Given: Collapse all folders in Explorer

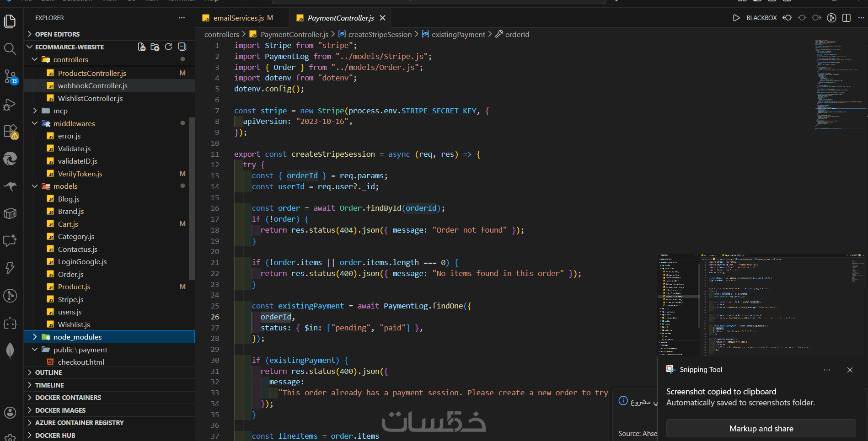Looking at the screenshot, I should 182,47.
